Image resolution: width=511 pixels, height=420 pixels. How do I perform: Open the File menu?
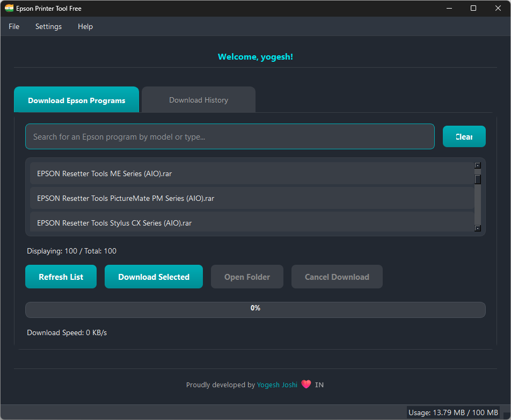(14, 26)
